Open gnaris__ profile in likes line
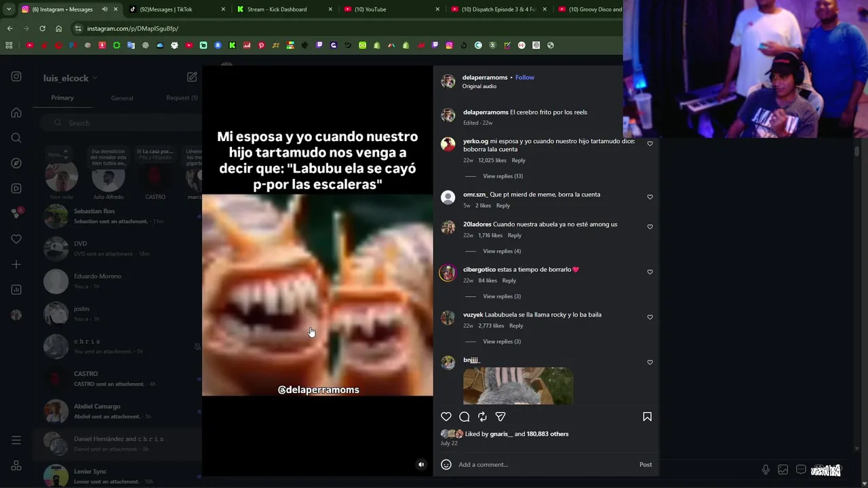Viewport: 868px width, 488px height. pyautogui.click(x=501, y=434)
